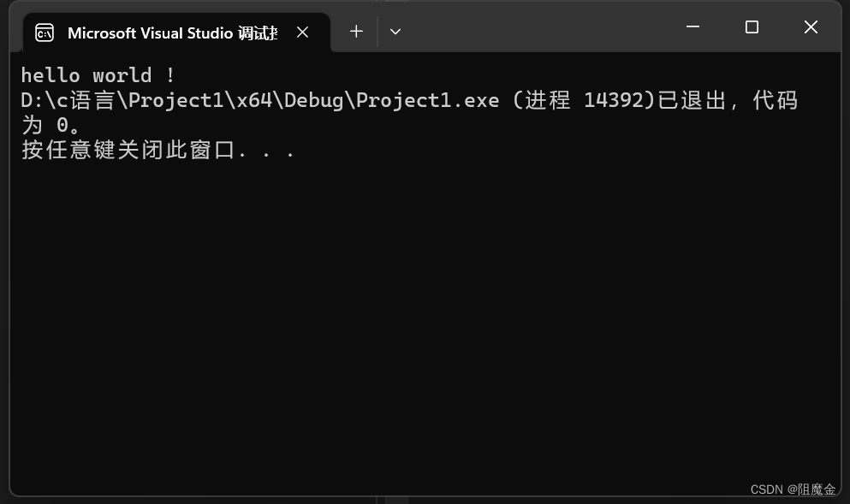Expand the terminal profiles dropdown
850x504 pixels.
point(395,31)
